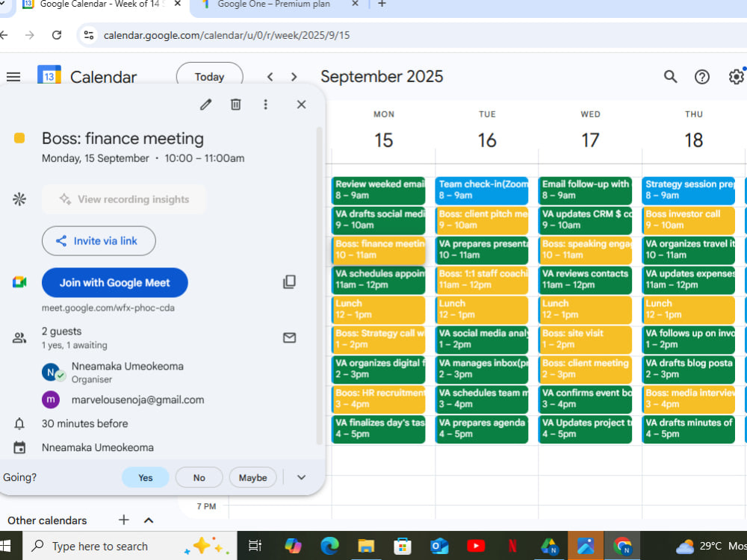Open Netflix from taskbar
The image size is (747, 560).
pyautogui.click(x=512, y=546)
